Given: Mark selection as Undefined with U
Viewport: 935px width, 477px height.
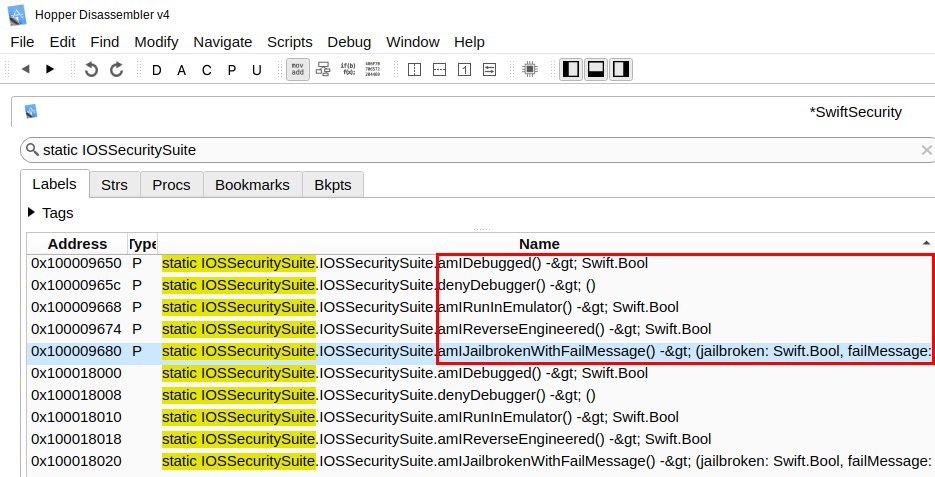Looking at the screenshot, I should [x=257, y=70].
